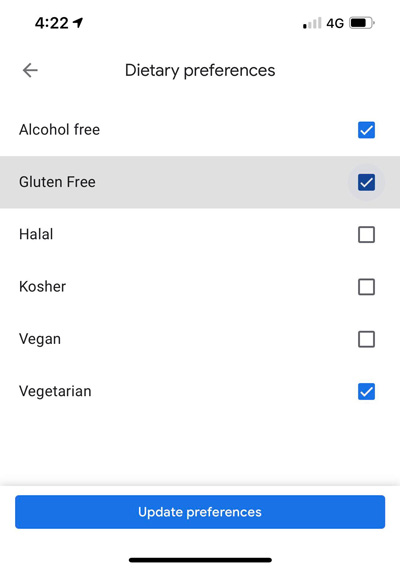Screen dimensions: 400x571
Task: Disable the Vegetarian checkbox
Action: (x=366, y=391)
